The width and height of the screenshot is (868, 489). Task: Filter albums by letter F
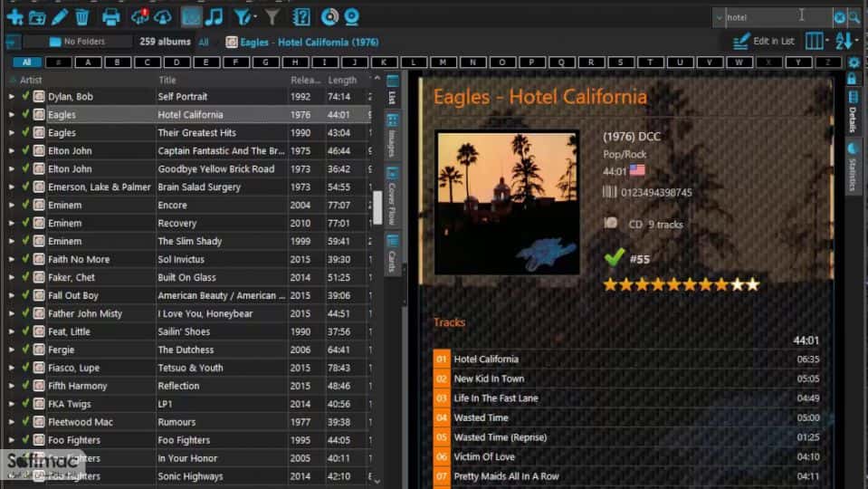point(235,62)
